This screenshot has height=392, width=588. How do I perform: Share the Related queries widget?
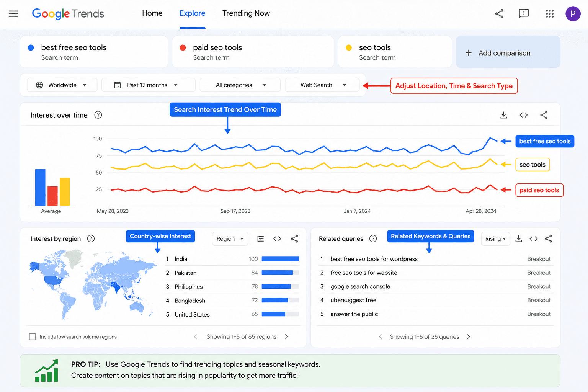(x=549, y=239)
